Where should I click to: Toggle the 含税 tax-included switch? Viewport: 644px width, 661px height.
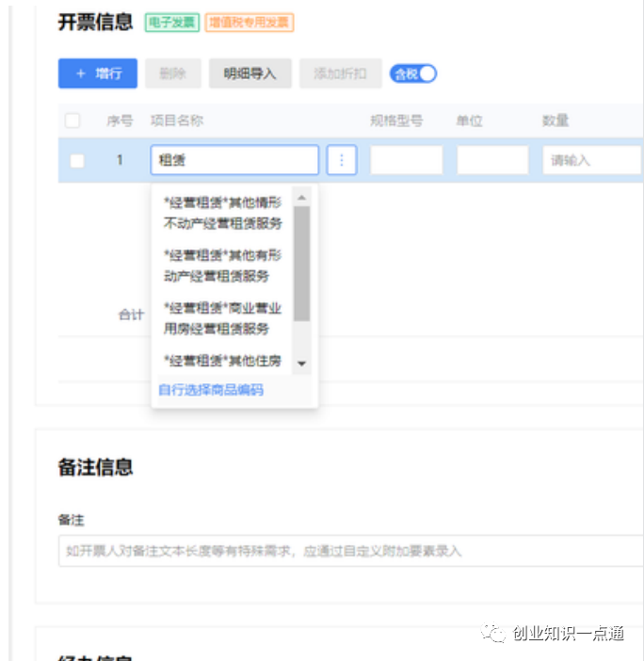pyautogui.click(x=413, y=73)
